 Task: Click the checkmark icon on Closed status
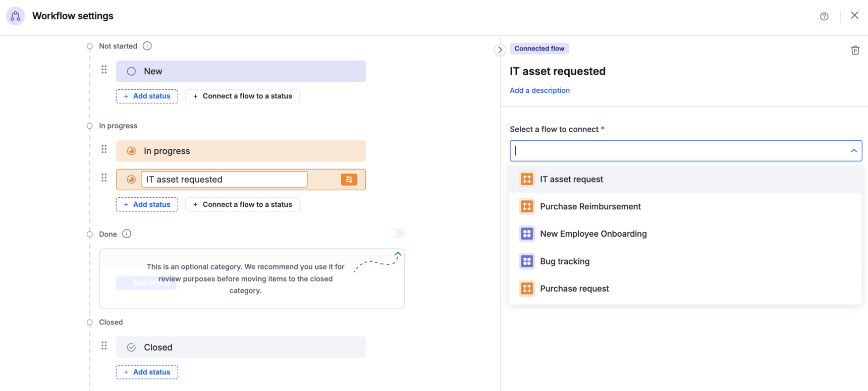[x=131, y=347]
